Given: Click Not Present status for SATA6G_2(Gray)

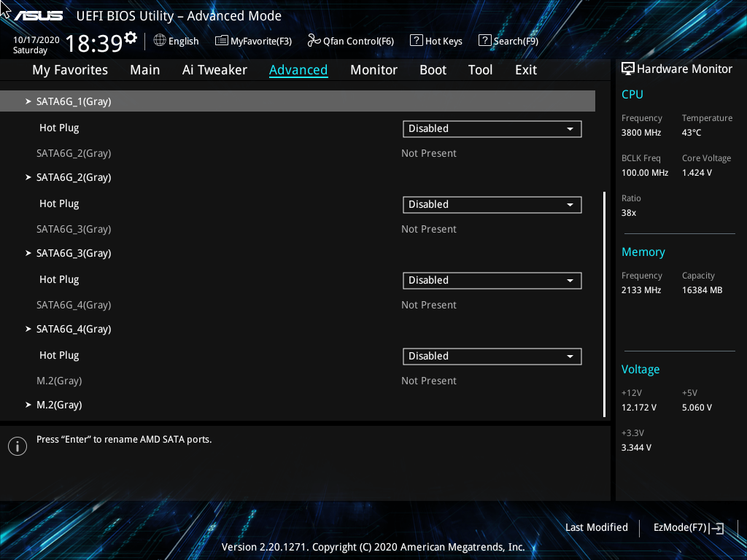Looking at the screenshot, I should [429, 153].
